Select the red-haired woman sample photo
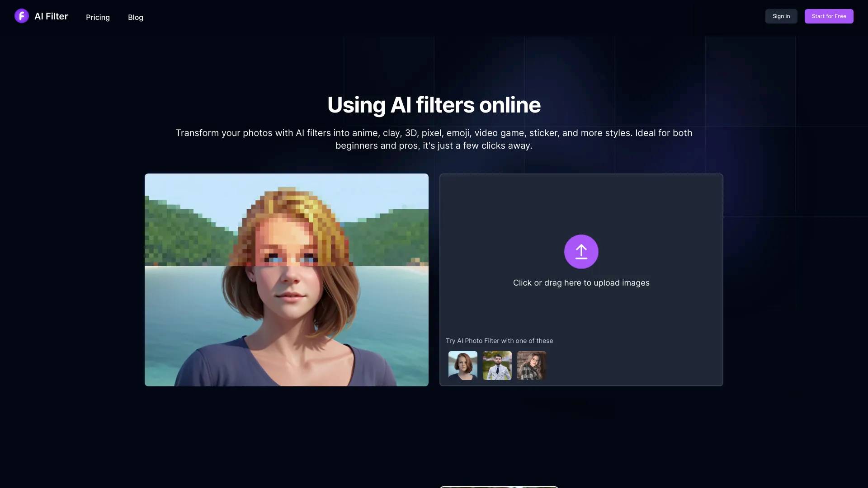Image resolution: width=868 pixels, height=488 pixels. point(462,366)
